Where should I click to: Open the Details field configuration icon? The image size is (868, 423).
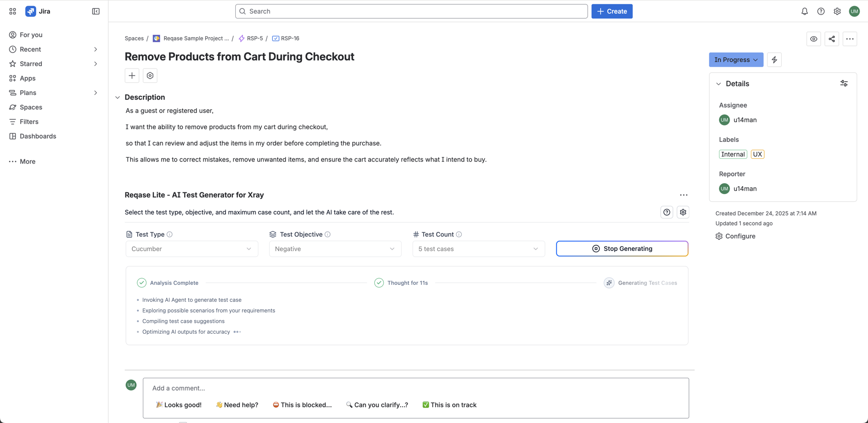click(844, 83)
